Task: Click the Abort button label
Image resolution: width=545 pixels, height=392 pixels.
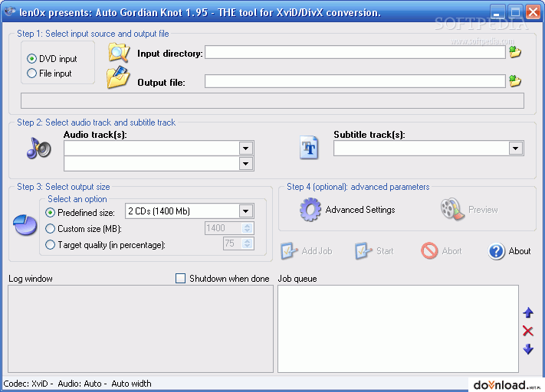Action: [451, 251]
